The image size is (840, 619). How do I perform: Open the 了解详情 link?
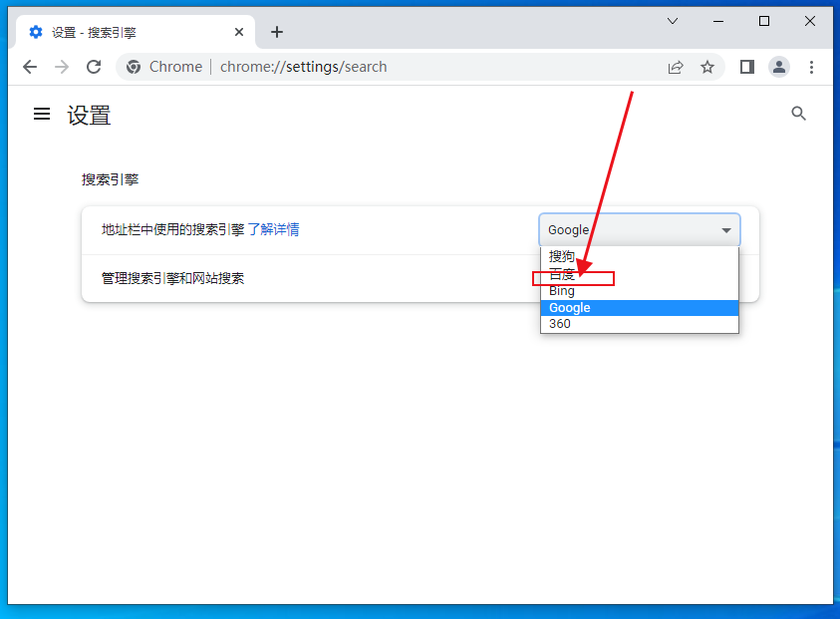pos(273,229)
